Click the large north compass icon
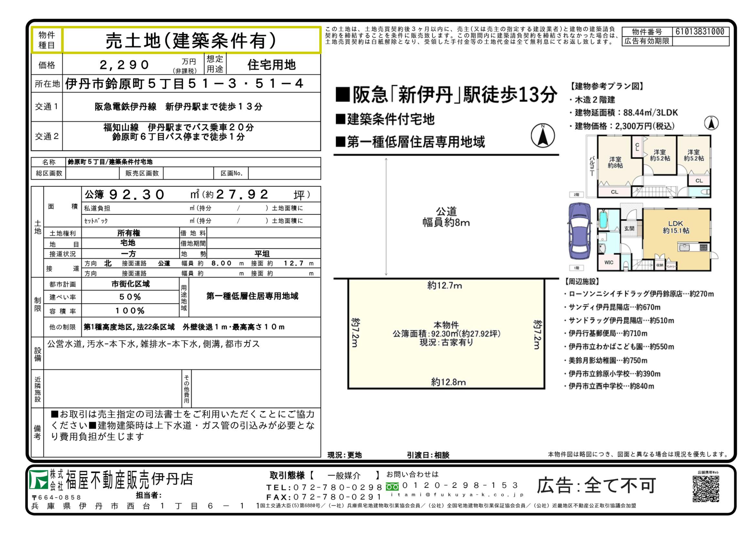Image resolution: width=756 pixels, height=534 pixels. [543, 135]
